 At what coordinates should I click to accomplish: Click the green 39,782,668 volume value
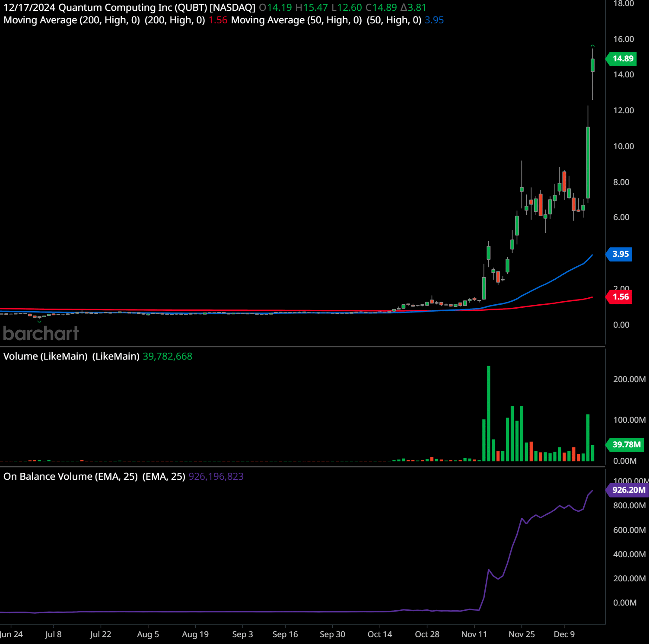[168, 357]
